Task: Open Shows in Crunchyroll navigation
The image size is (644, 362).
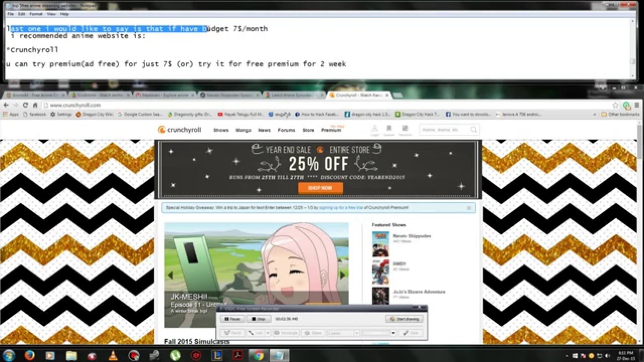Action: click(221, 130)
